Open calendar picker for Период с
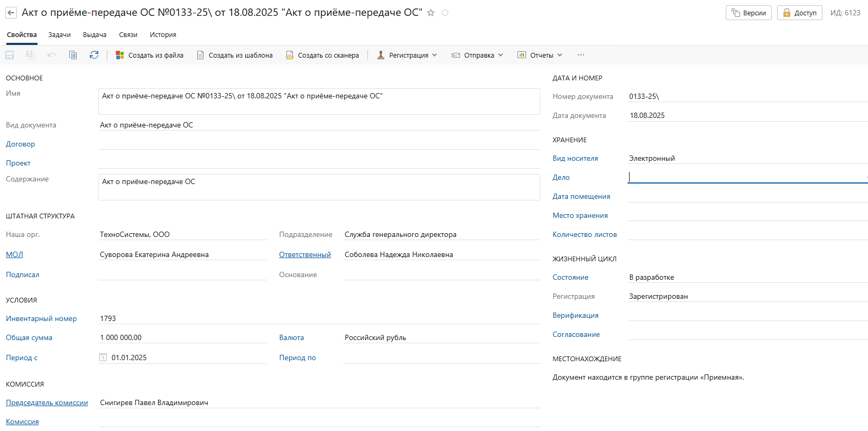Image resolution: width=868 pixels, height=431 pixels. 103,357
